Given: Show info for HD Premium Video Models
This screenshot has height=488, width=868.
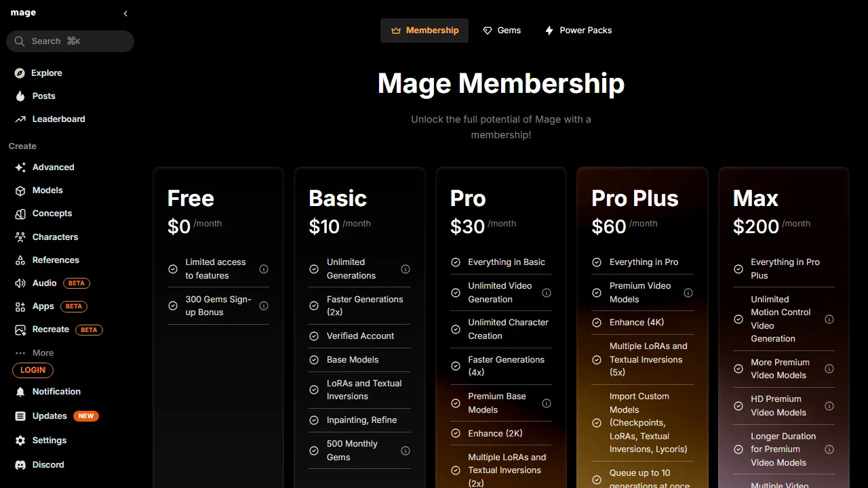Looking at the screenshot, I should click(x=829, y=406).
